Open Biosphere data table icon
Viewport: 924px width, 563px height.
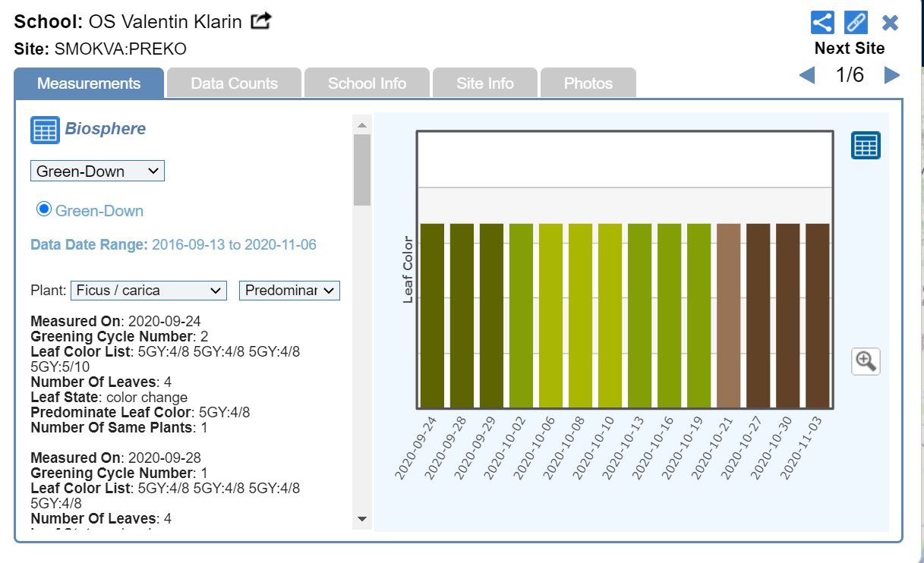(45, 130)
